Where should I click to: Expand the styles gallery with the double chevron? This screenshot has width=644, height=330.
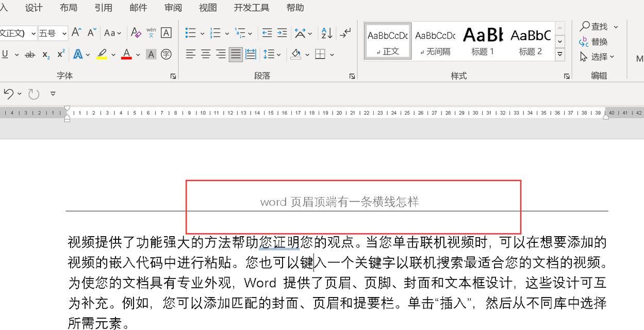point(559,53)
